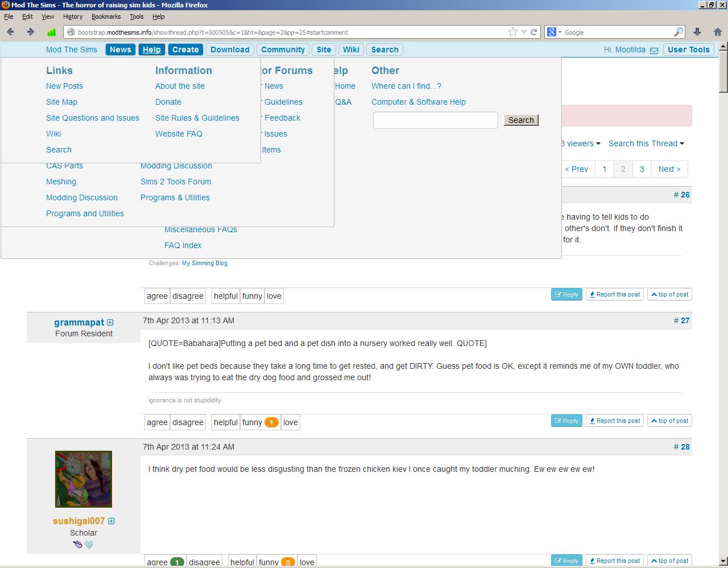Open the Bookmarks menu
The width and height of the screenshot is (728, 568).
point(106,17)
